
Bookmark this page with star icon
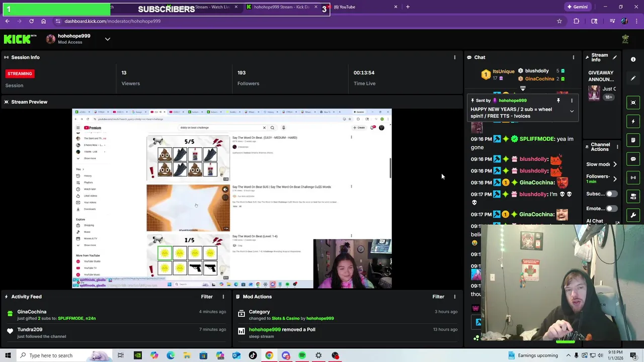click(559, 21)
